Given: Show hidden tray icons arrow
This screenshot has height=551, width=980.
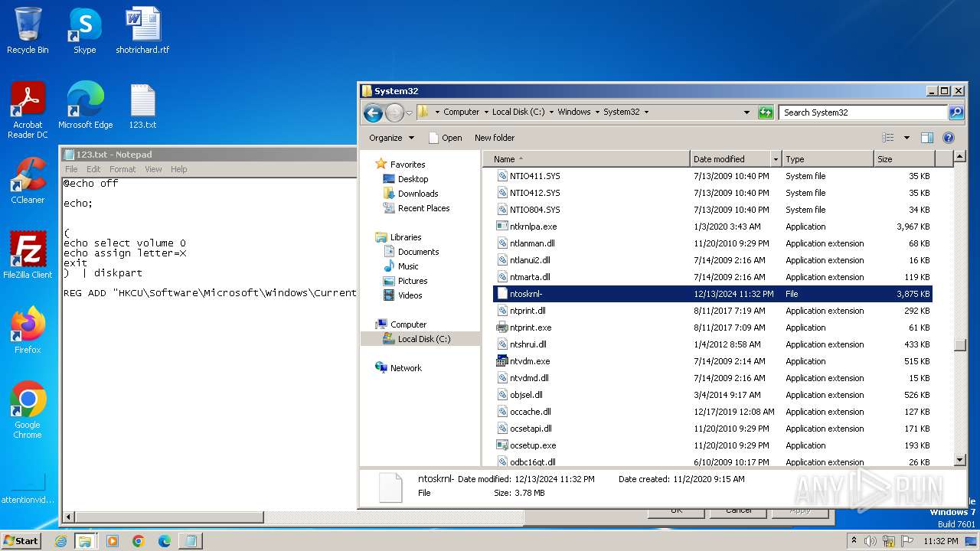Looking at the screenshot, I should [x=854, y=541].
